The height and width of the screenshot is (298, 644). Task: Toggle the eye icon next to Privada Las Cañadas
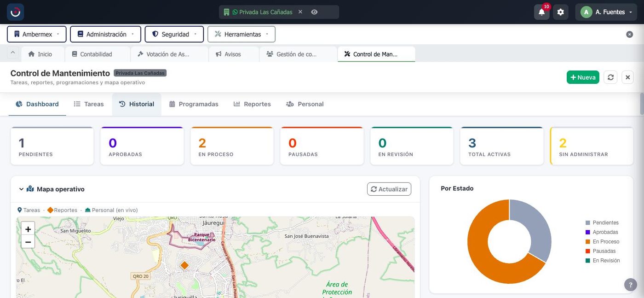[314, 12]
